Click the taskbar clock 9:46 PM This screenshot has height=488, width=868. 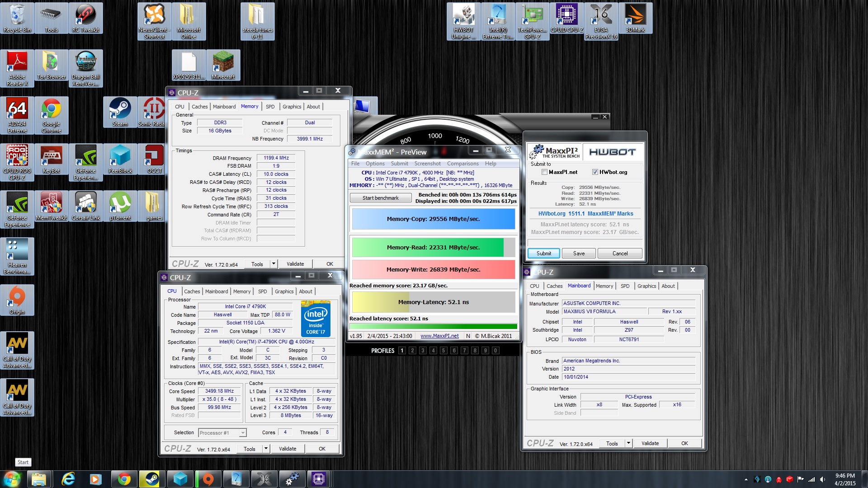pos(845,476)
